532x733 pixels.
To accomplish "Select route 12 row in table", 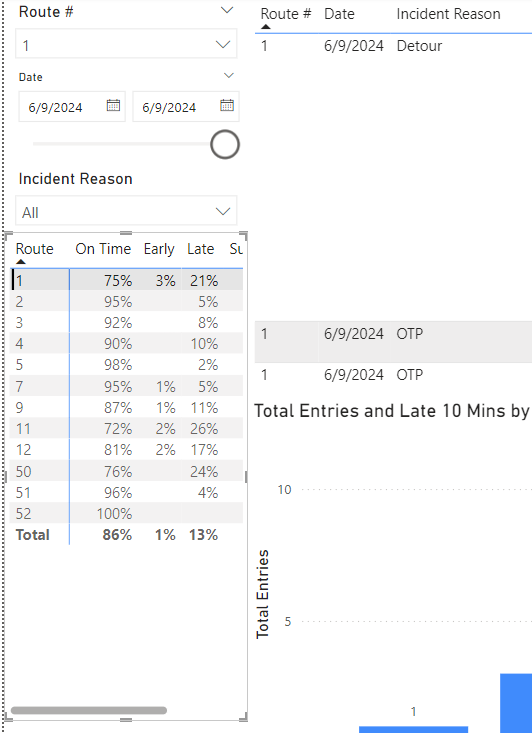I will 126,450.
